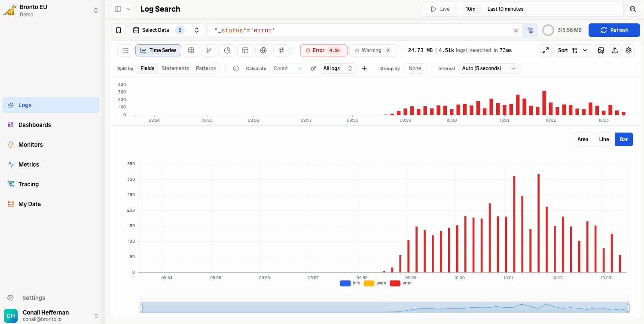The width and height of the screenshot is (644, 324).
Task: Clear the search query with the X
Action: [x=516, y=31]
